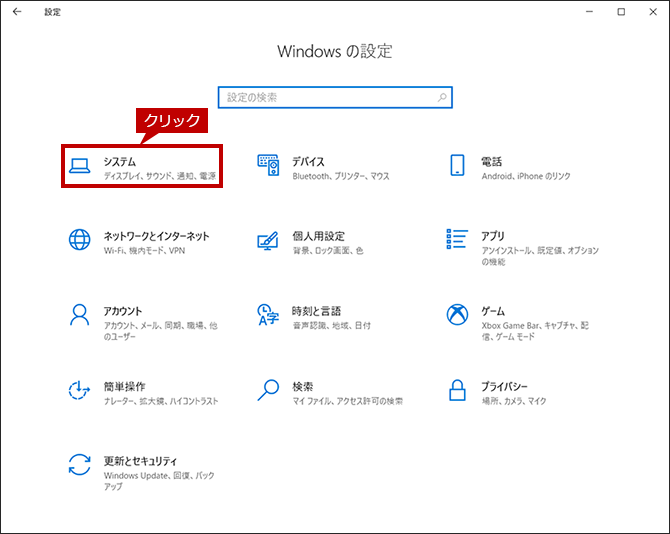
Task: Open the 更新とセキュリティ text link
Action: click(x=140, y=461)
